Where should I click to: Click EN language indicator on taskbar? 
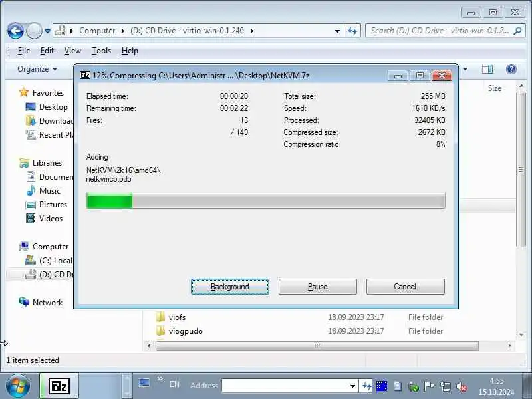174,384
